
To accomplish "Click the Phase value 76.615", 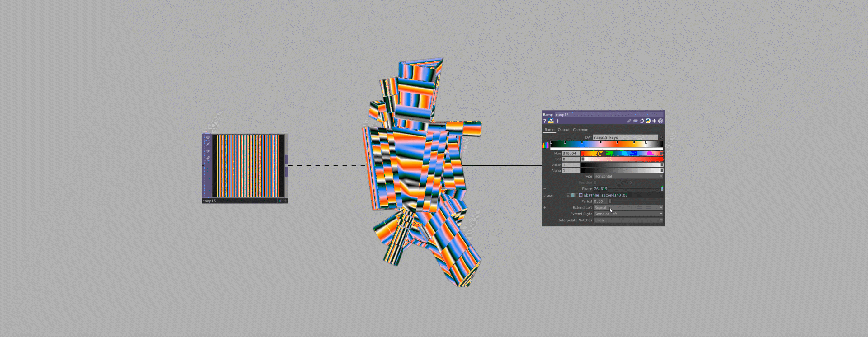I will click(600, 189).
